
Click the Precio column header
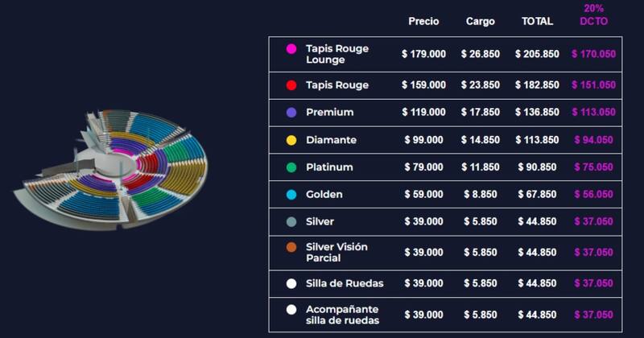coord(423,22)
